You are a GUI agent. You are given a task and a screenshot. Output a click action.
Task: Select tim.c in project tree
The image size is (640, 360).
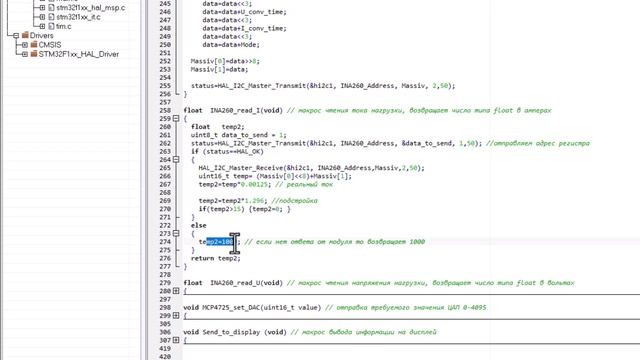[64, 27]
